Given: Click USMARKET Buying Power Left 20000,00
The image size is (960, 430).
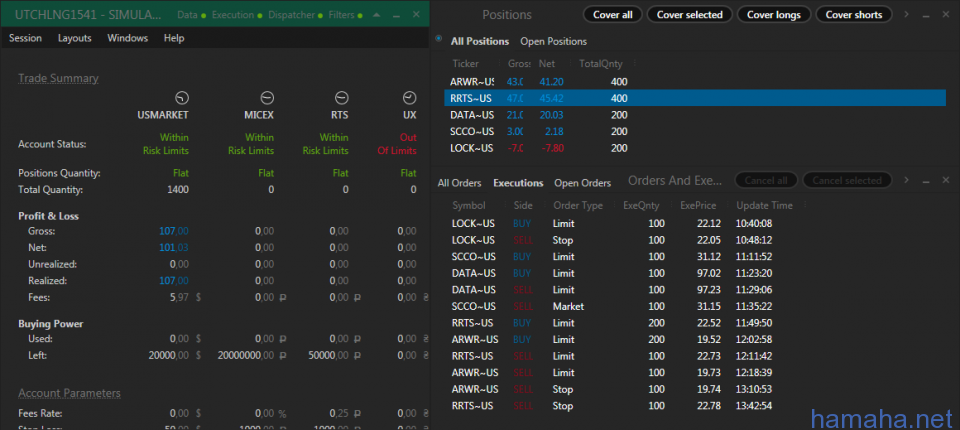Looking at the screenshot, I should [x=169, y=355].
